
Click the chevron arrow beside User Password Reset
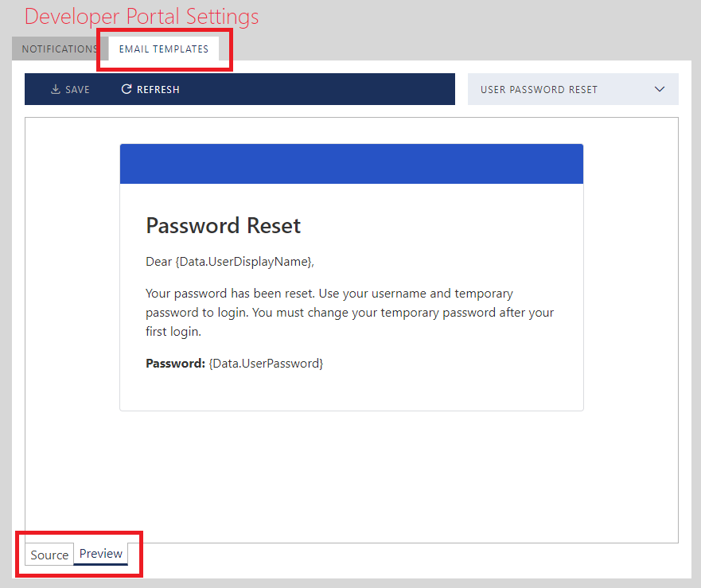[x=659, y=90]
